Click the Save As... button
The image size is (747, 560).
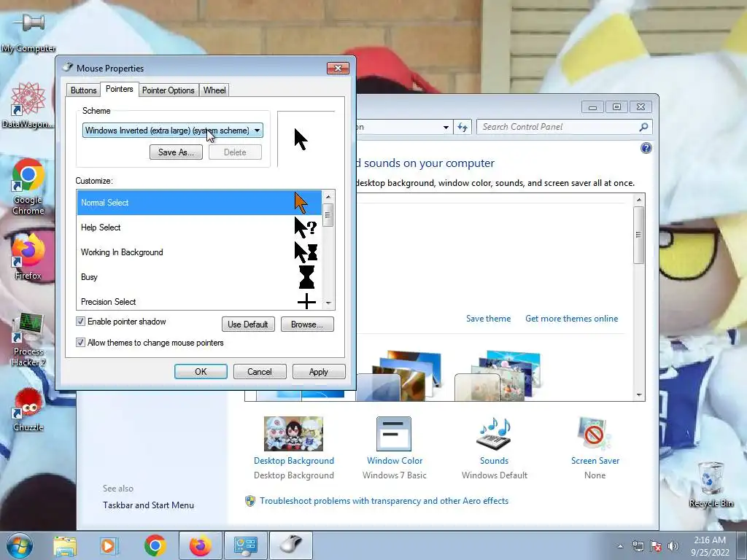(176, 152)
